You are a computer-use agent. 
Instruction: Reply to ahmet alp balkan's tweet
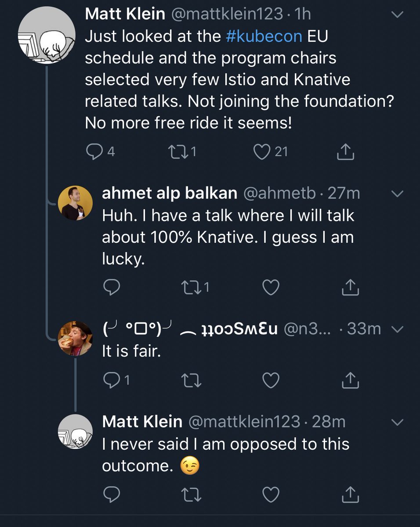pos(111,288)
